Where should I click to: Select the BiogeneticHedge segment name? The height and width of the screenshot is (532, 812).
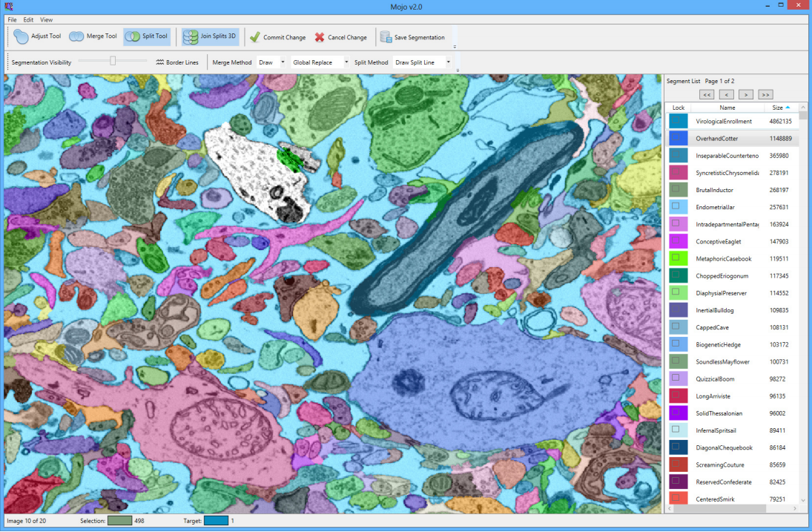[719, 344]
